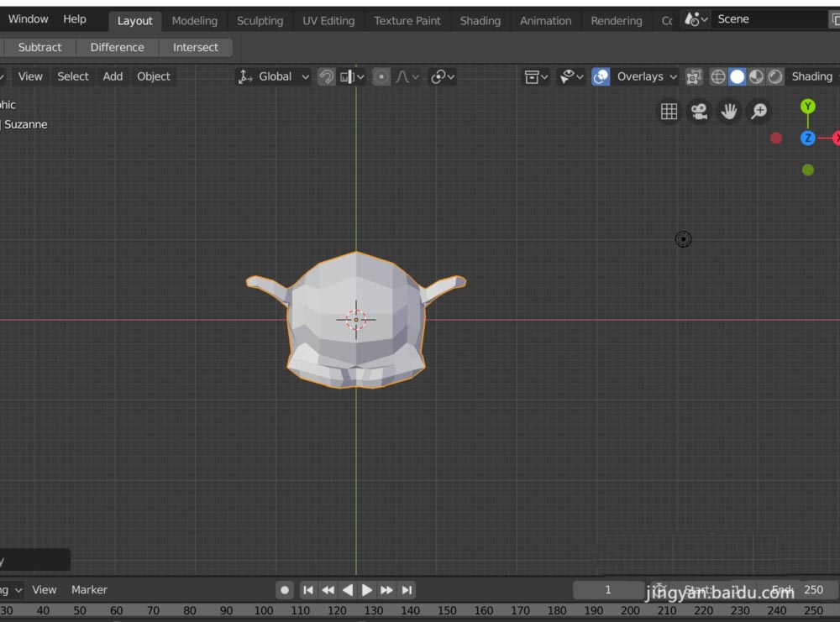Switch to LookDev viewport shading

click(757, 76)
